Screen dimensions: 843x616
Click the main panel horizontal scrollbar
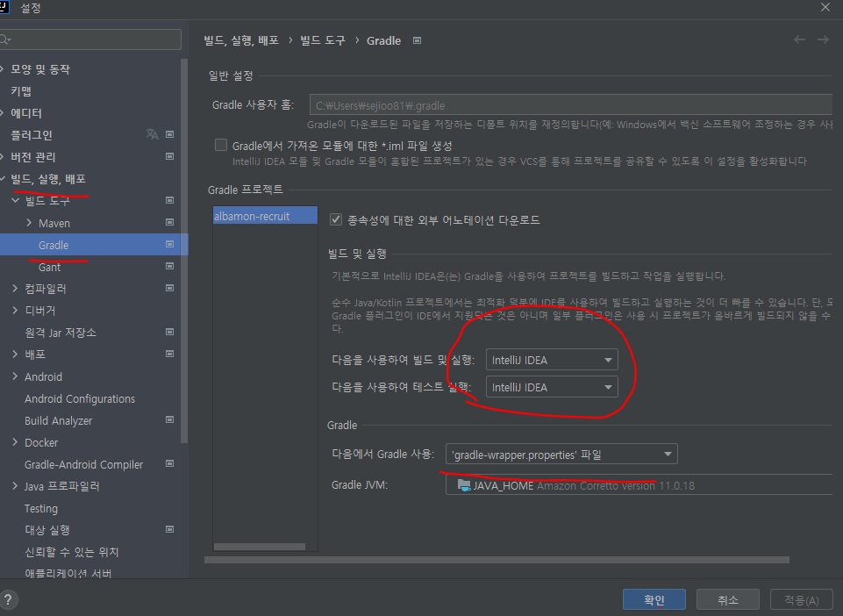pyautogui.click(x=497, y=560)
